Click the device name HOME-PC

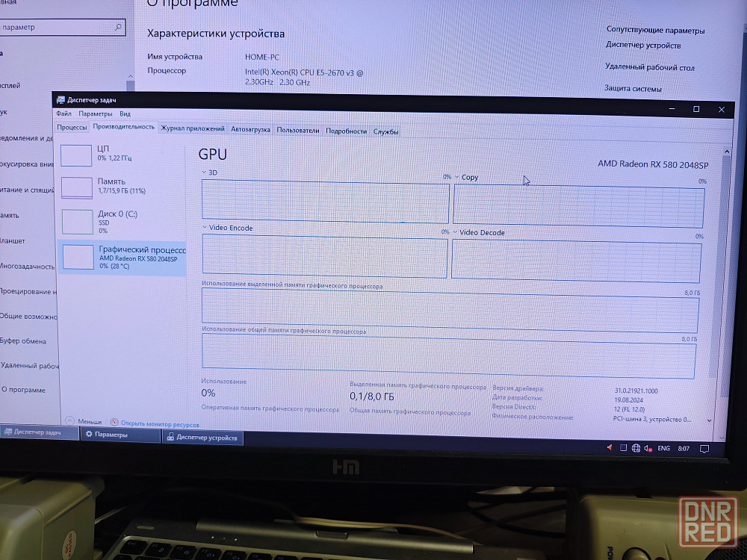[262, 57]
